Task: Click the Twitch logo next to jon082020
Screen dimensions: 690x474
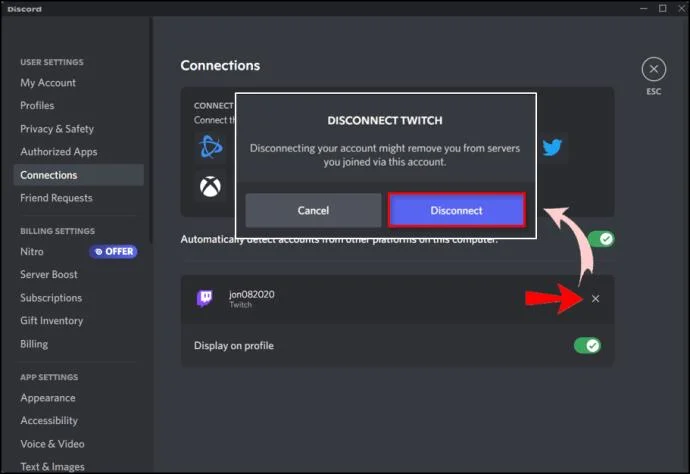Action: [204, 298]
